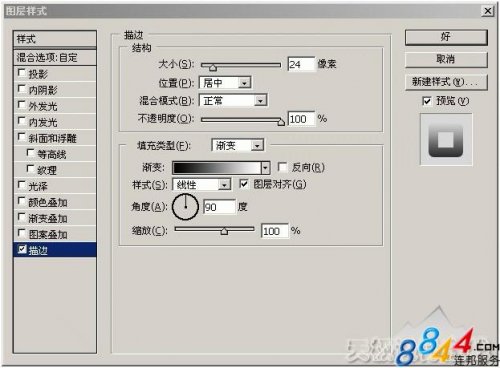
Task: Confirm with the 好 OK button
Action: tap(446, 37)
